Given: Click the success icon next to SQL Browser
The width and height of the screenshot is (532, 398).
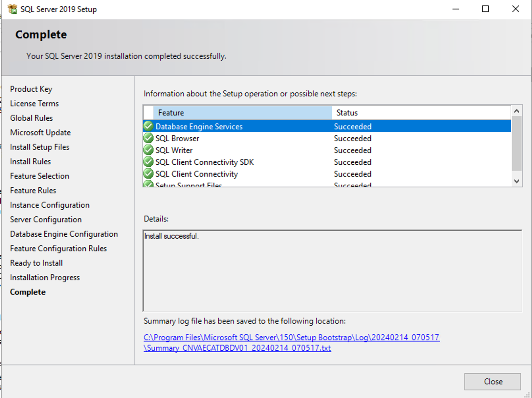Looking at the screenshot, I should (148, 138).
